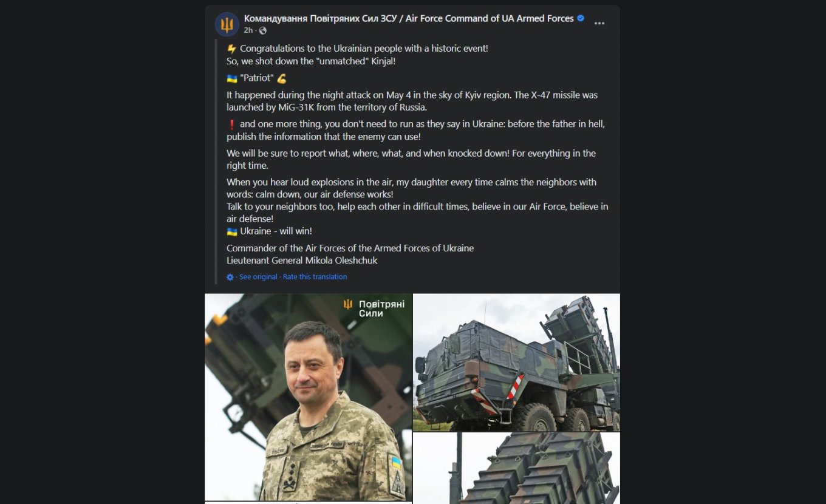Click the '2h' post timestamp

point(248,30)
